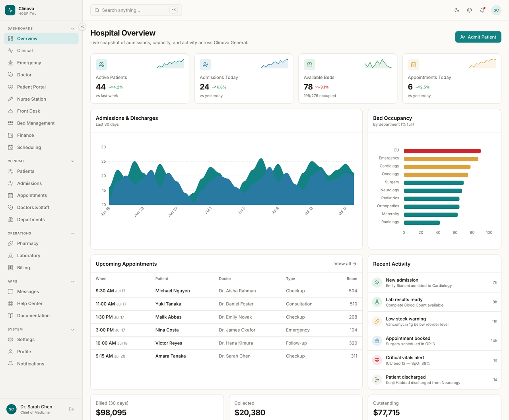Click the Nina Costa Emergency row
The width and height of the screenshot is (509, 420).
pyautogui.click(x=226, y=330)
